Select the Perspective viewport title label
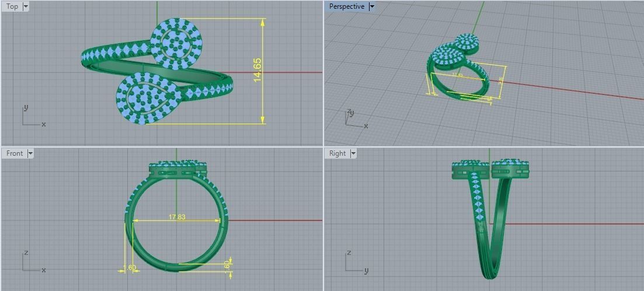 [x=347, y=6]
